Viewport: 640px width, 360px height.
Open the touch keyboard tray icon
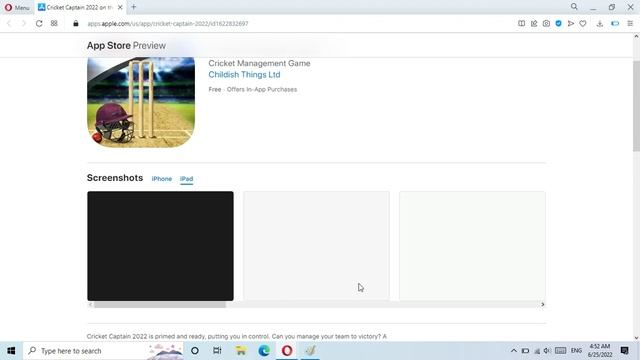(x=560, y=351)
